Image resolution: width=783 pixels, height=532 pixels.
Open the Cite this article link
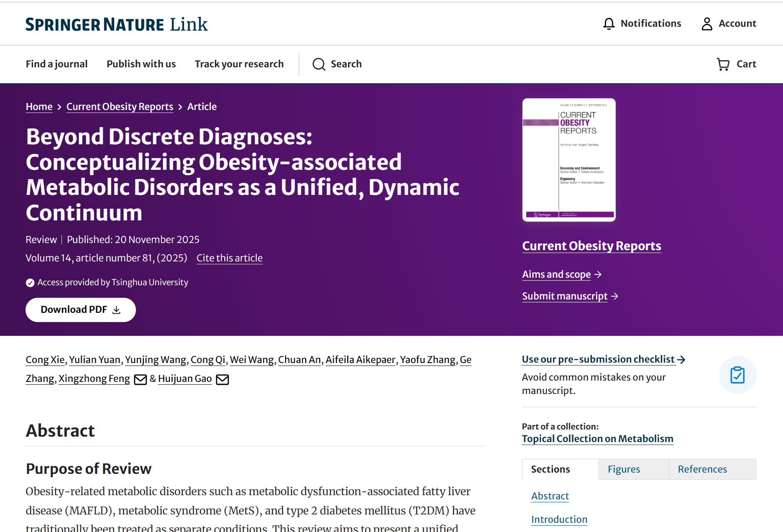229,258
